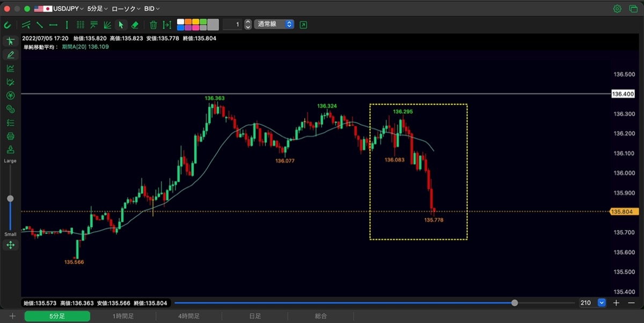644x323 pixels.
Task: Select the eraser tool
Action: 135,25
